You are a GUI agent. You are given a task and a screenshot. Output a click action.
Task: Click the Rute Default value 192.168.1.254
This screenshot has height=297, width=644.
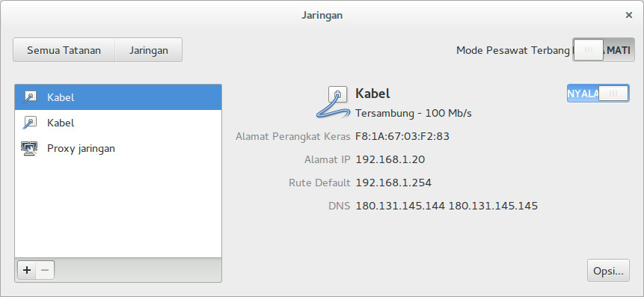click(393, 183)
